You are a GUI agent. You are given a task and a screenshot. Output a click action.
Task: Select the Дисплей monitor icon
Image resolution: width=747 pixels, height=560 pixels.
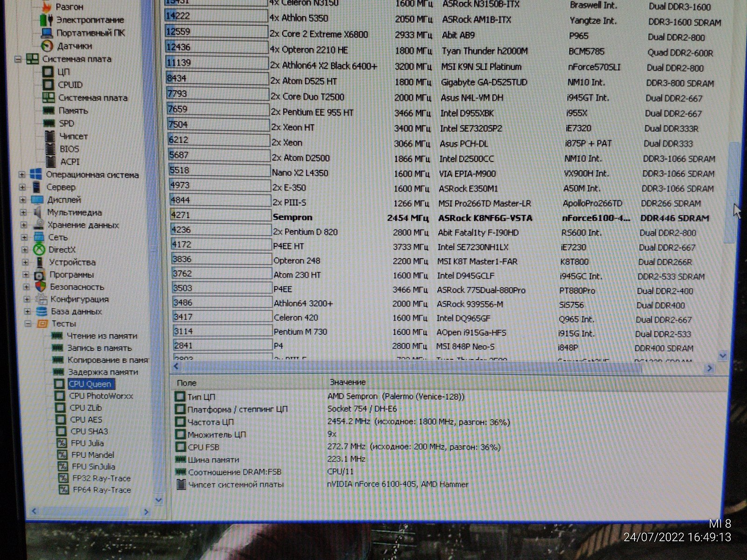coord(37,200)
